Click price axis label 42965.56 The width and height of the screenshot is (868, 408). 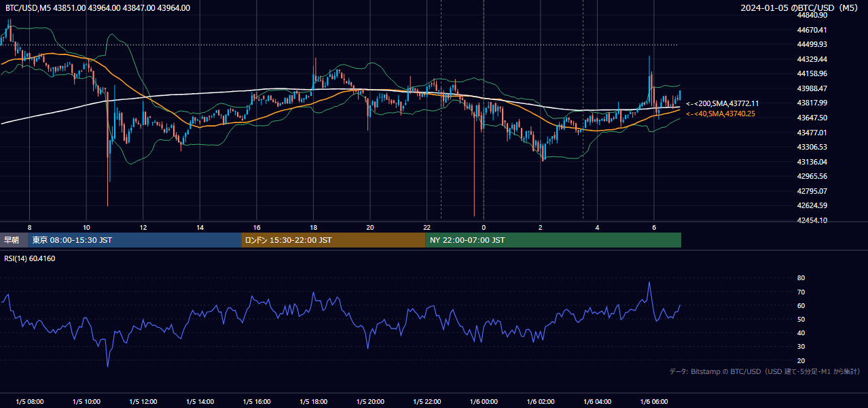pyautogui.click(x=812, y=176)
